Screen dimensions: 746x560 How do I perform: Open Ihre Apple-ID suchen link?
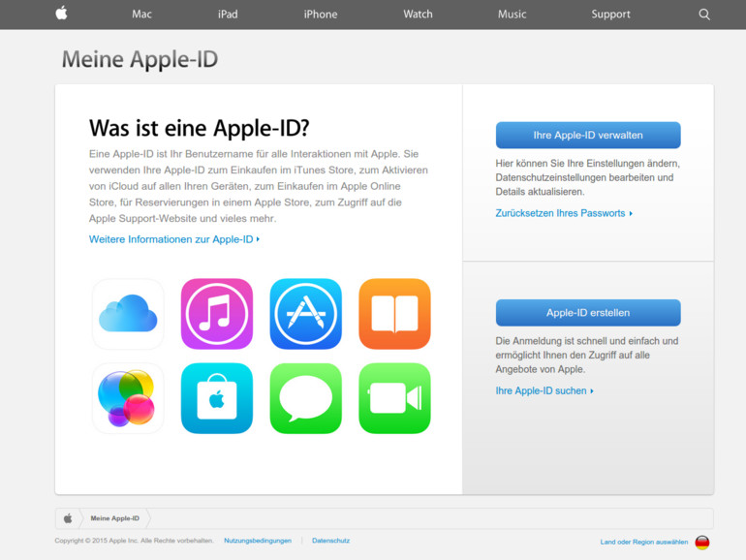tap(544, 390)
